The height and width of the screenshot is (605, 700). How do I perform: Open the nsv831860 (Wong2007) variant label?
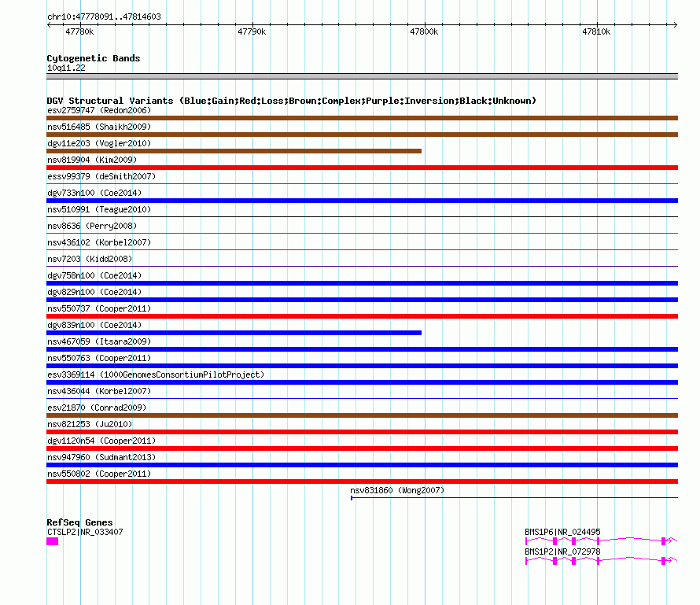tap(397, 490)
